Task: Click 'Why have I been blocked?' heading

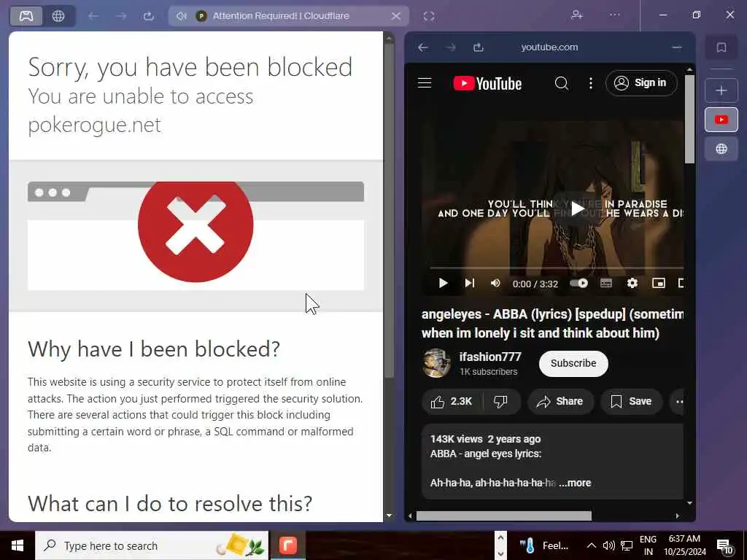Action: tap(153, 349)
